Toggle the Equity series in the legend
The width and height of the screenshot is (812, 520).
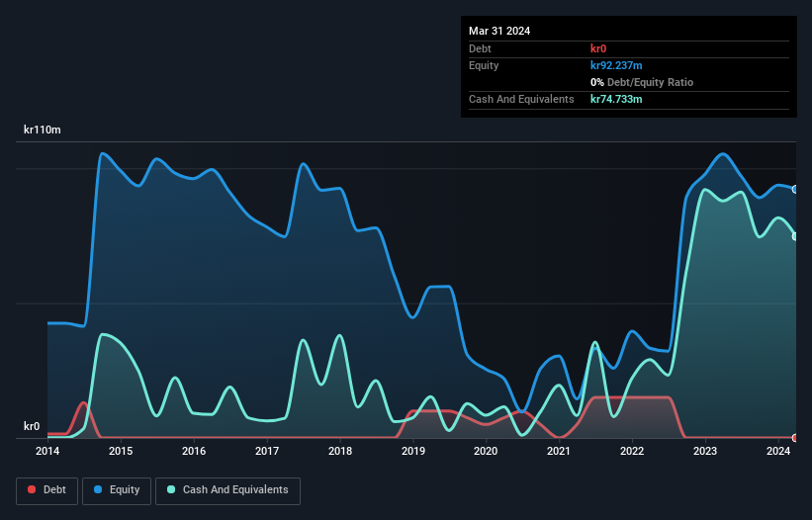[116, 490]
